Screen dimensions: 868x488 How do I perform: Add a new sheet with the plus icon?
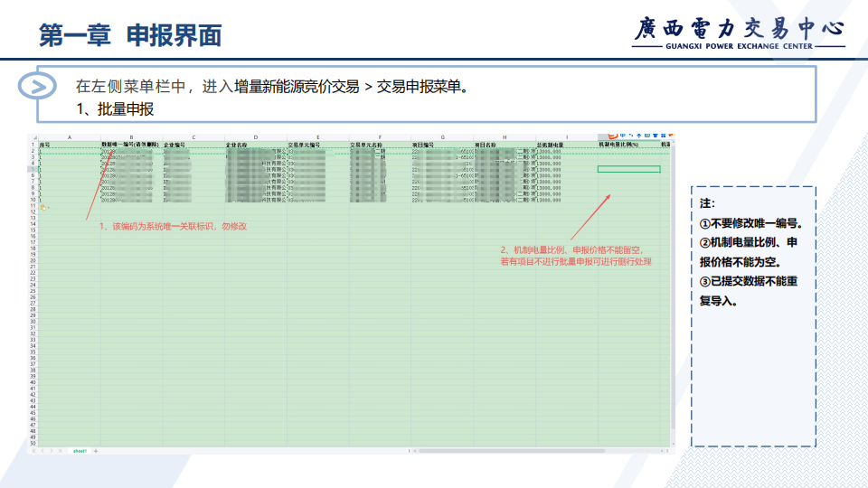click(x=96, y=451)
